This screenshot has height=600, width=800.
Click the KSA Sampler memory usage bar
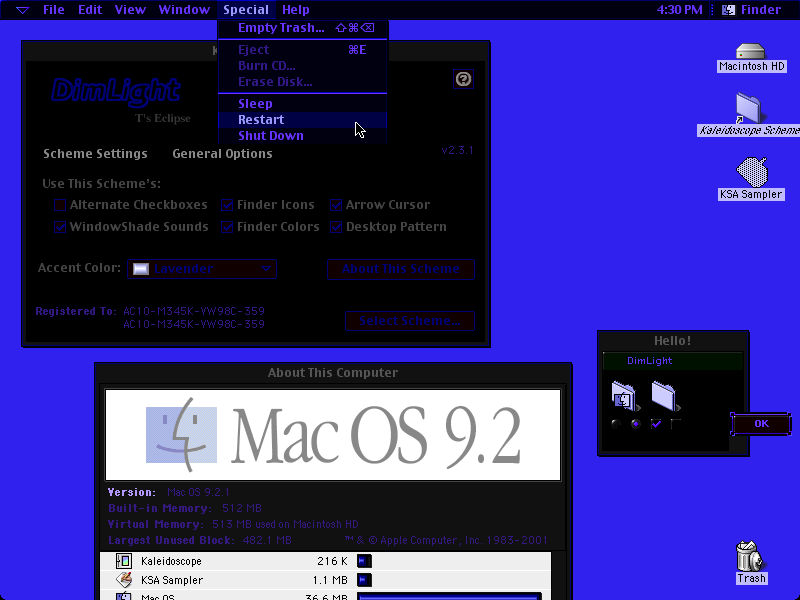(x=364, y=580)
